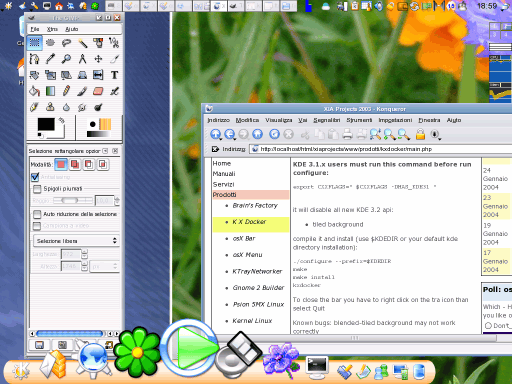Open the Selezione libera dropdown

(x=76, y=241)
